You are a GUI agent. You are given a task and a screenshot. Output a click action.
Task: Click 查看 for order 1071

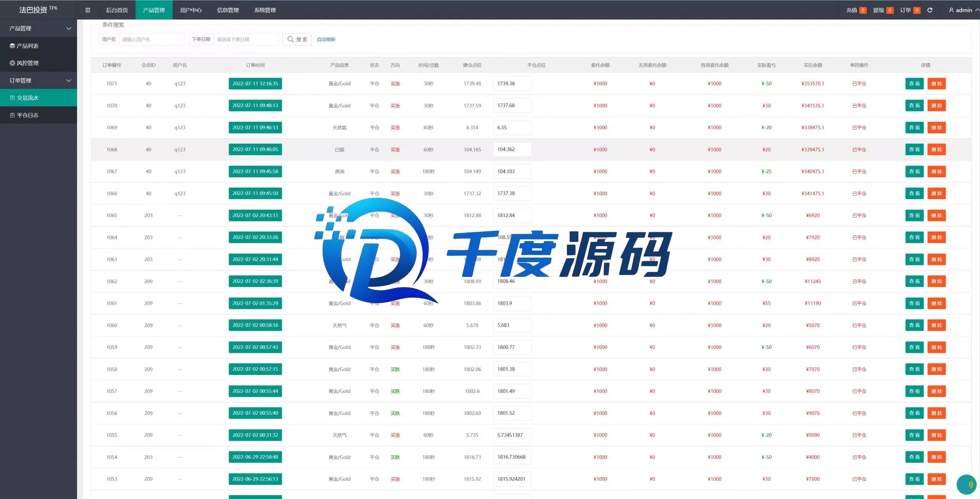coord(914,83)
